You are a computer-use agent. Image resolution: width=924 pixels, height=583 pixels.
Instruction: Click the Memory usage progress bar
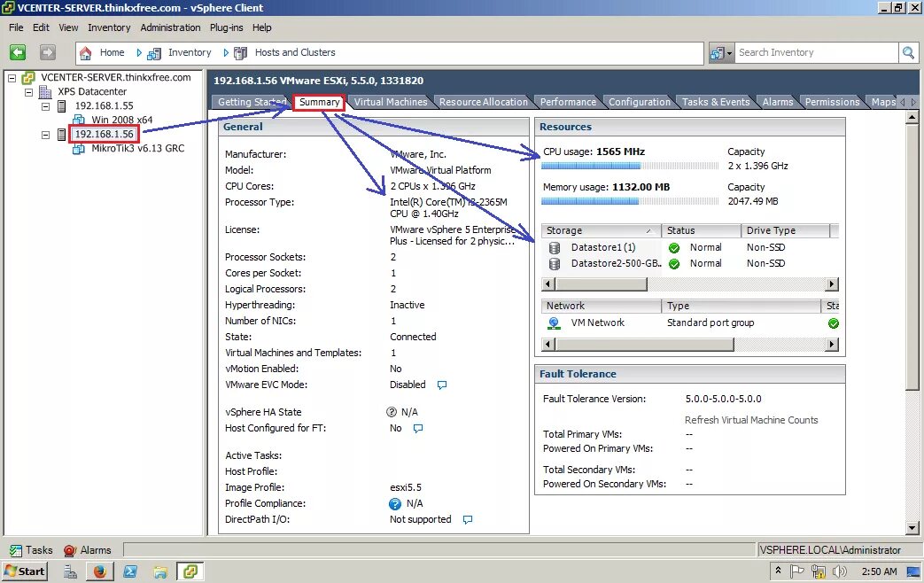click(x=630, y=202)
